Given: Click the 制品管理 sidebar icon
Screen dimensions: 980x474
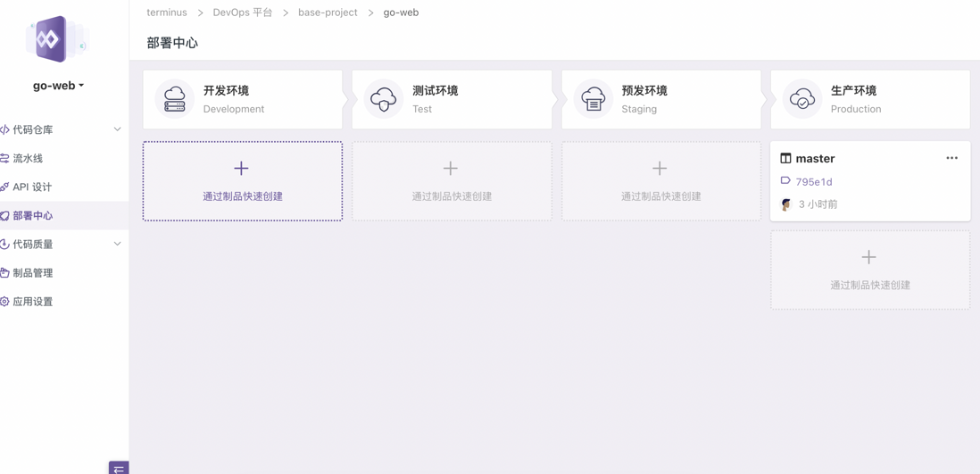Looking at the screenshot, I should click(4, 273).
